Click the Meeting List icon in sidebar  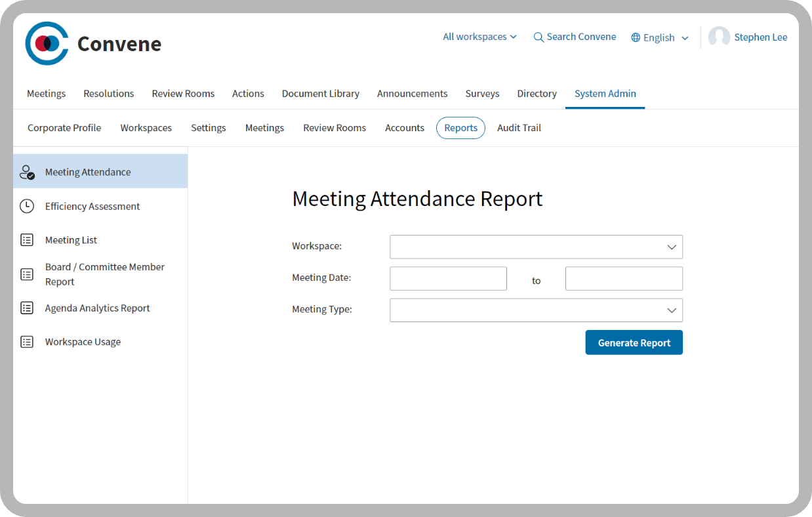coord(27,240)
